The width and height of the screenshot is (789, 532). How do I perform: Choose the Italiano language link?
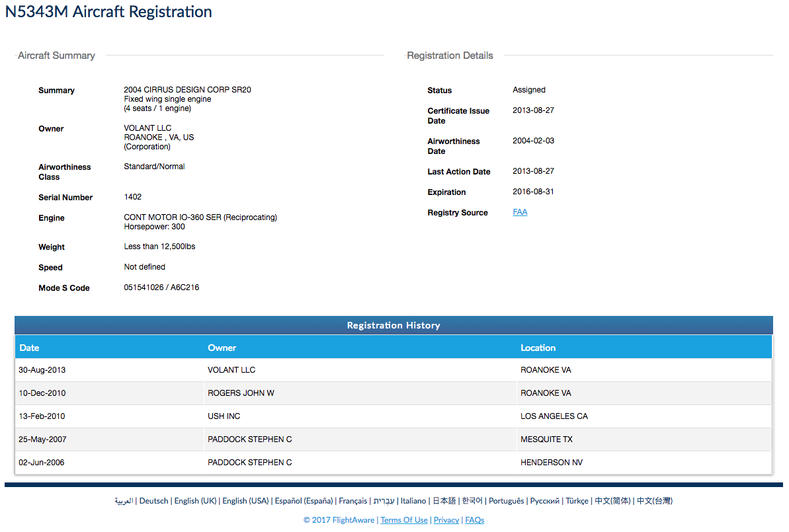[x=413, y=501]
